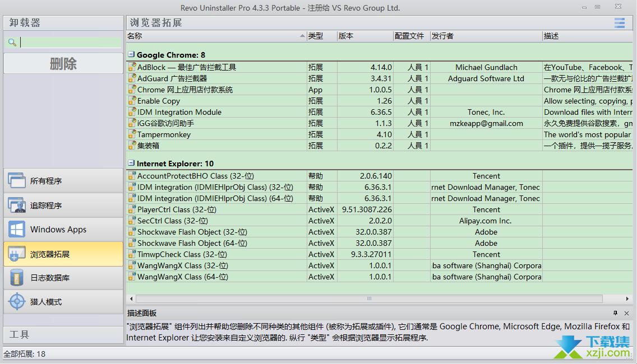Open the 日志数据库 navigation button

pos(63,278)
